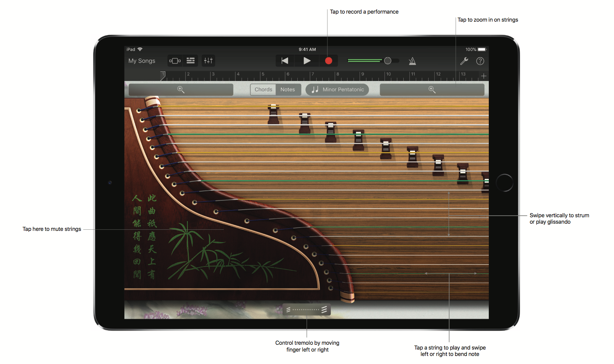Open the tremolo control strip
Image resolution: width=614 pixels, height=364 pixels.
307,309
